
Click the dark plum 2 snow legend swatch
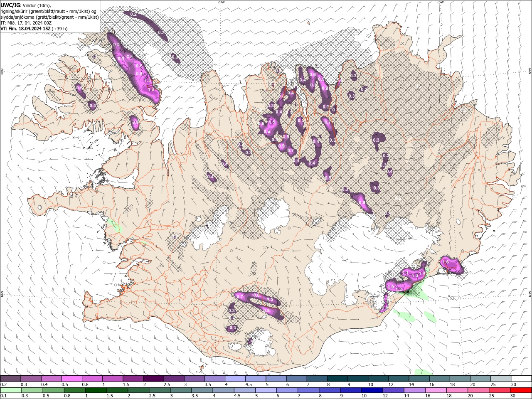[153, 379]
